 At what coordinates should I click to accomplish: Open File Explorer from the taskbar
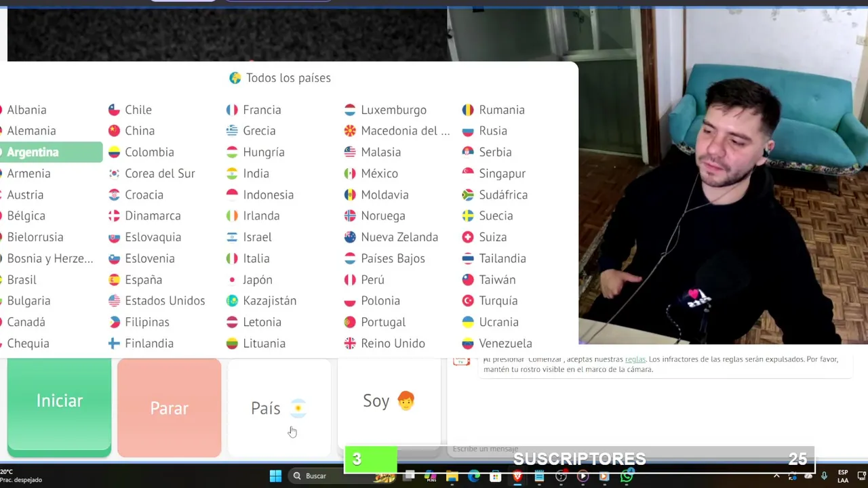[x=452, y=476]
